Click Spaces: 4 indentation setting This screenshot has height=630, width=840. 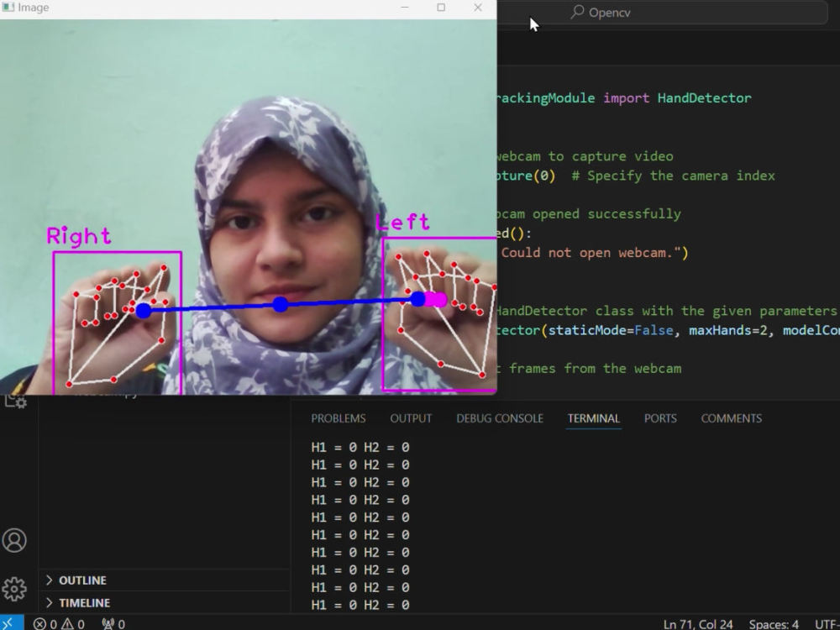tap(774, 624)
